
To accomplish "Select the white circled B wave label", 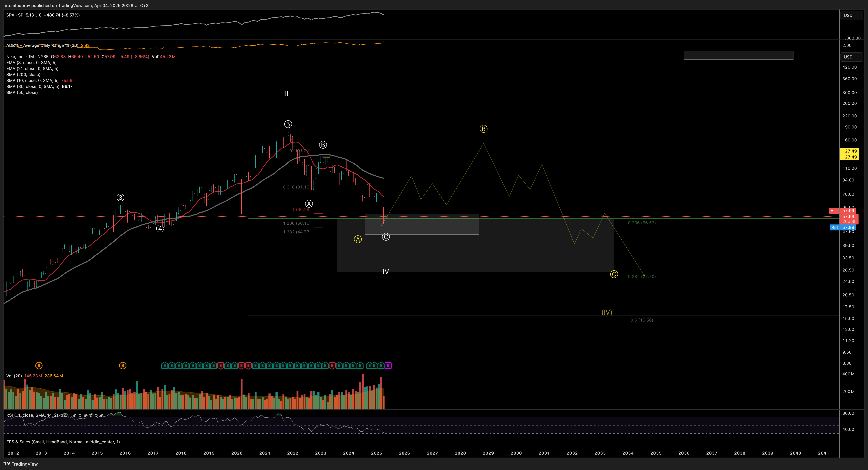I will coord(323,145).
